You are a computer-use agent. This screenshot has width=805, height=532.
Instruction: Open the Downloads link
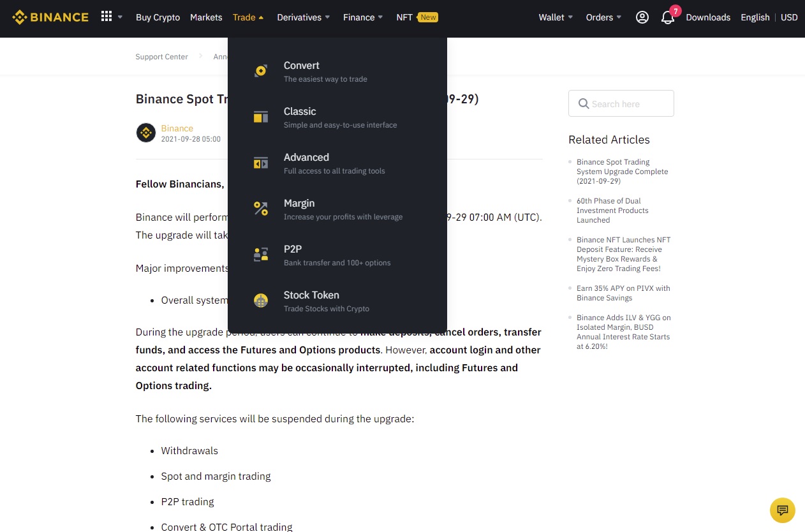708,17
